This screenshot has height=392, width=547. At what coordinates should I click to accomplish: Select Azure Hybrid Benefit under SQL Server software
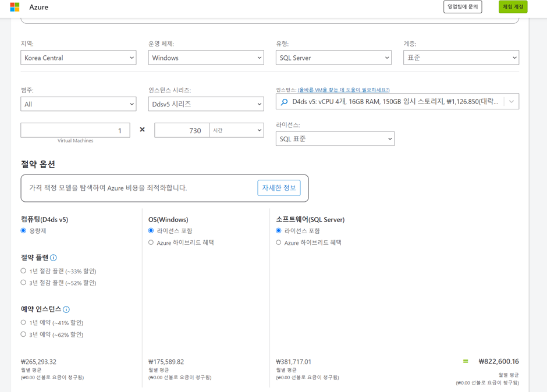[x=278, y=243]
